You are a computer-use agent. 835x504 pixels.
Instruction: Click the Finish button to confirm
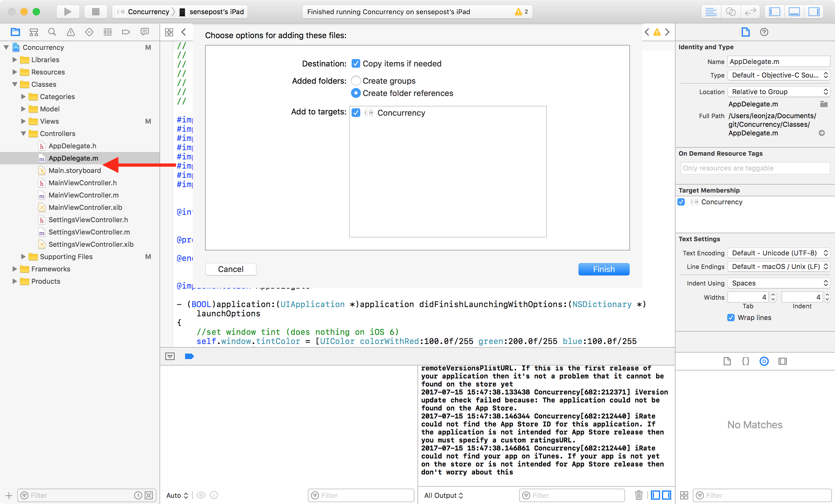(603, 269)
